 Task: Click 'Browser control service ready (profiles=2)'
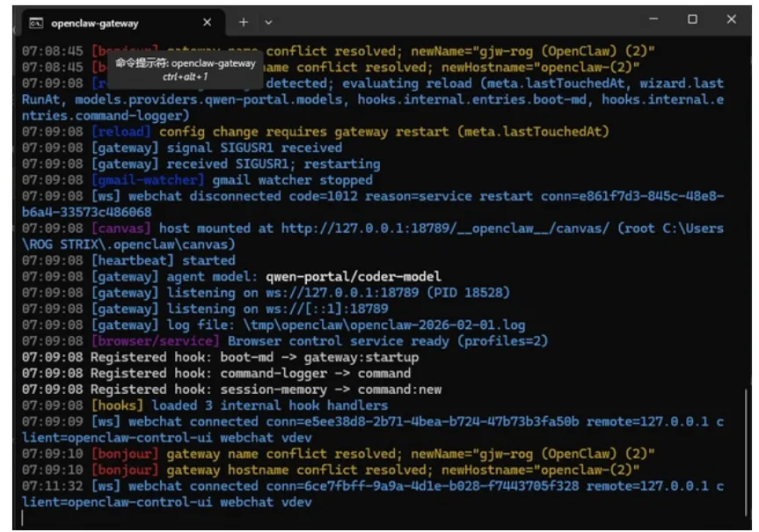point(388,341)
